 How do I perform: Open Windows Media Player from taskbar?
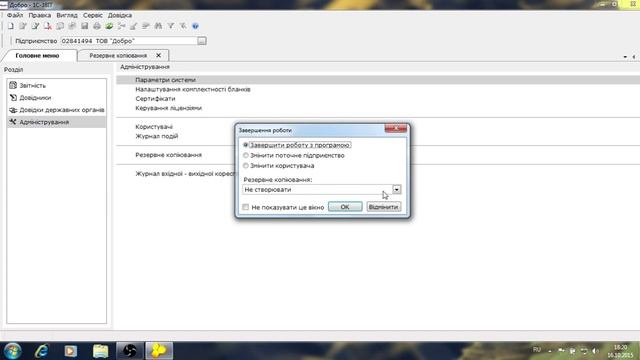71,351
